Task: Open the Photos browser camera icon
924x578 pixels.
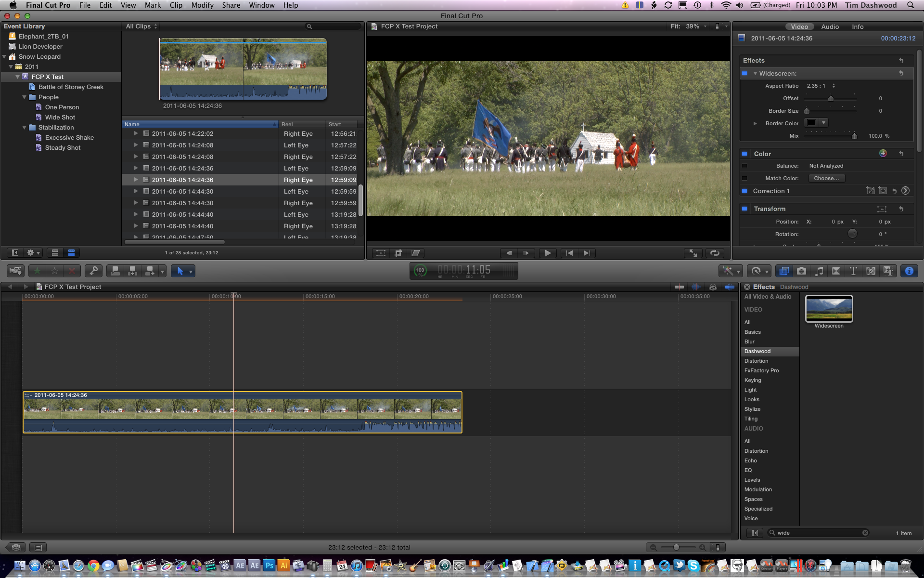Action: [x=801, y=271]
